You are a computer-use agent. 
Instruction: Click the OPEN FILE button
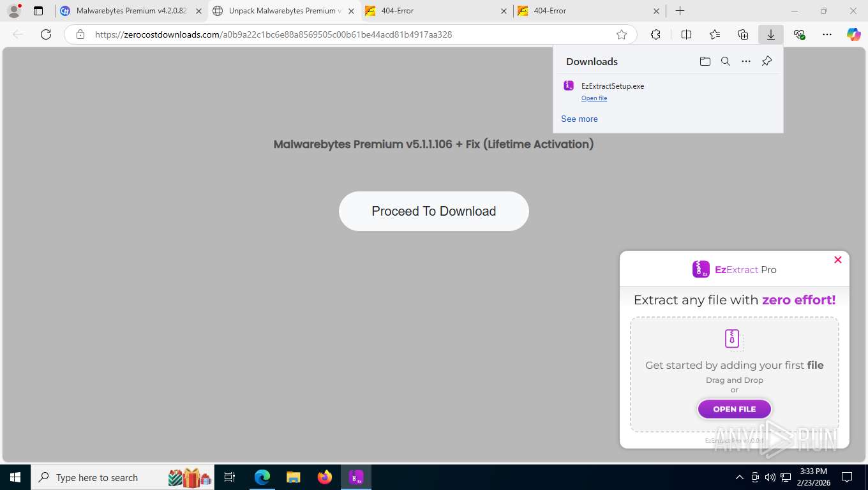click(x=735, y=409)
